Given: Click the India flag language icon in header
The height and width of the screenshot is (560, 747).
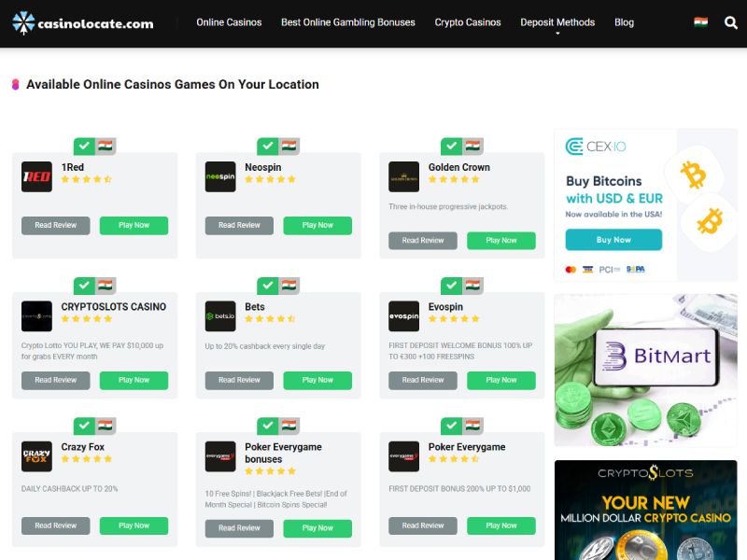Looking at the screenshot, I should (700, 22).
